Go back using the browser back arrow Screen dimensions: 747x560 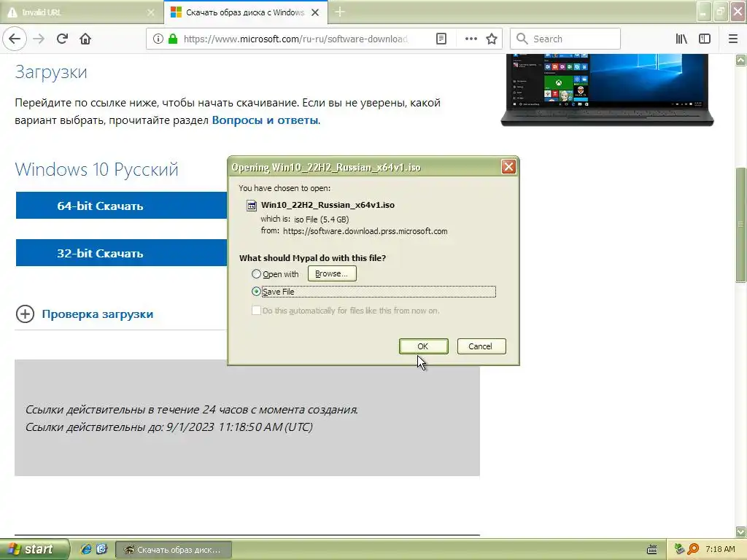[15, 39]
